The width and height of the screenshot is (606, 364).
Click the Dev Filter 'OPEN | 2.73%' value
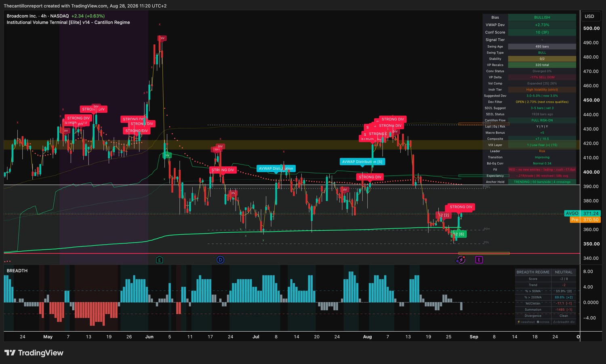point(542,102)
